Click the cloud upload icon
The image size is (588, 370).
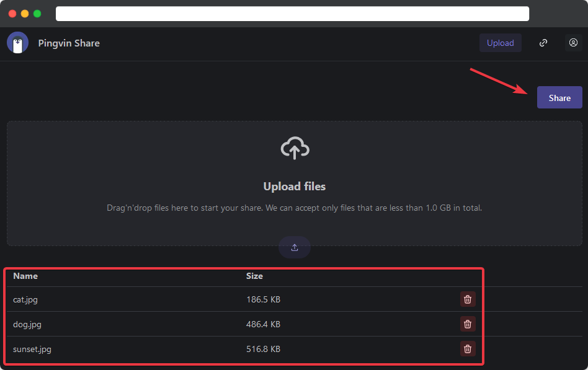click(295, 148)
